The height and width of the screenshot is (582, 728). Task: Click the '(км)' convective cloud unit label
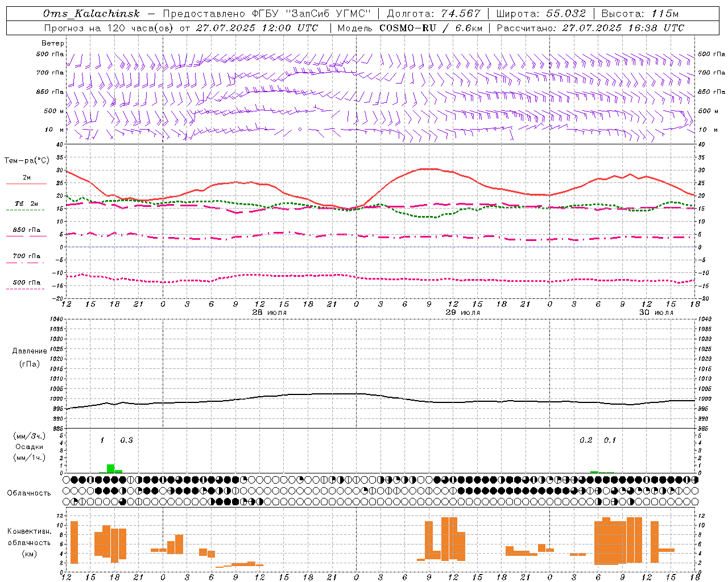click(29, 554)
